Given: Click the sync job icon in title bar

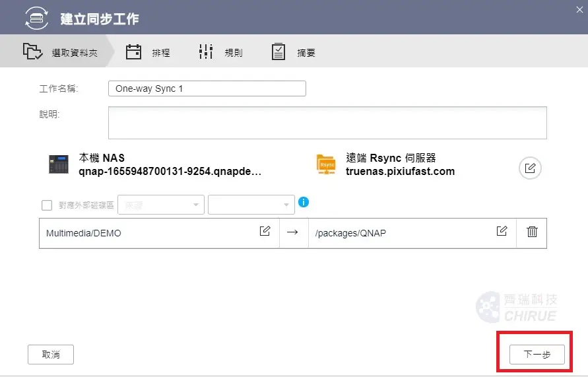Looking at the screenshot, I should coord(36,18).
